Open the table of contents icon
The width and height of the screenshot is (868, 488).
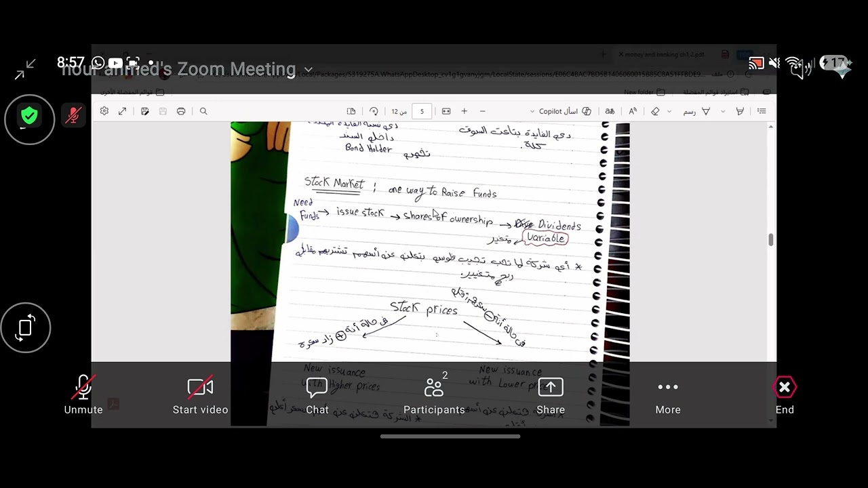click(x=762, y=111)
